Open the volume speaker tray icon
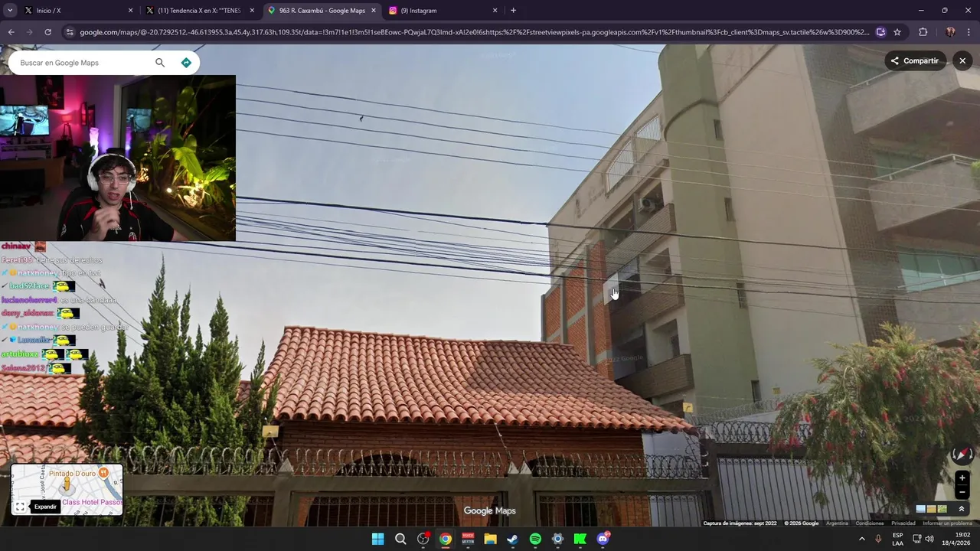 pos(929,539)
